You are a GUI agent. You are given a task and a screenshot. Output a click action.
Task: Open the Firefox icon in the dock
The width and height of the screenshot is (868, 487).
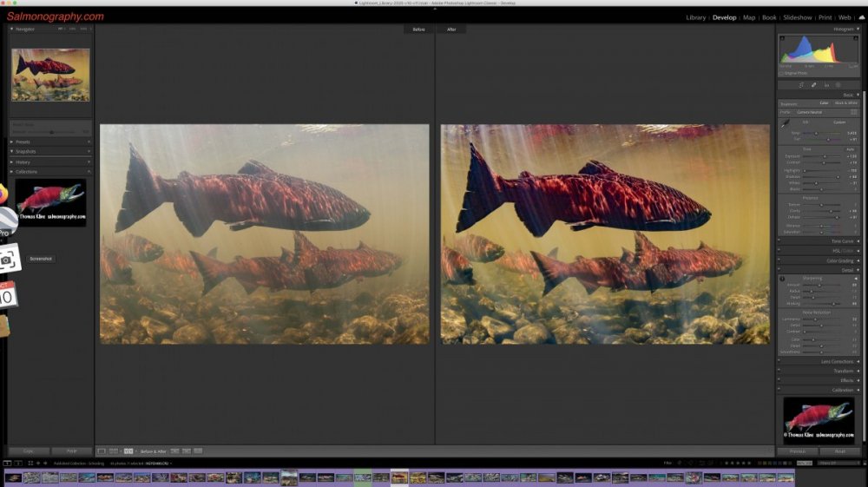click(3, 194)
